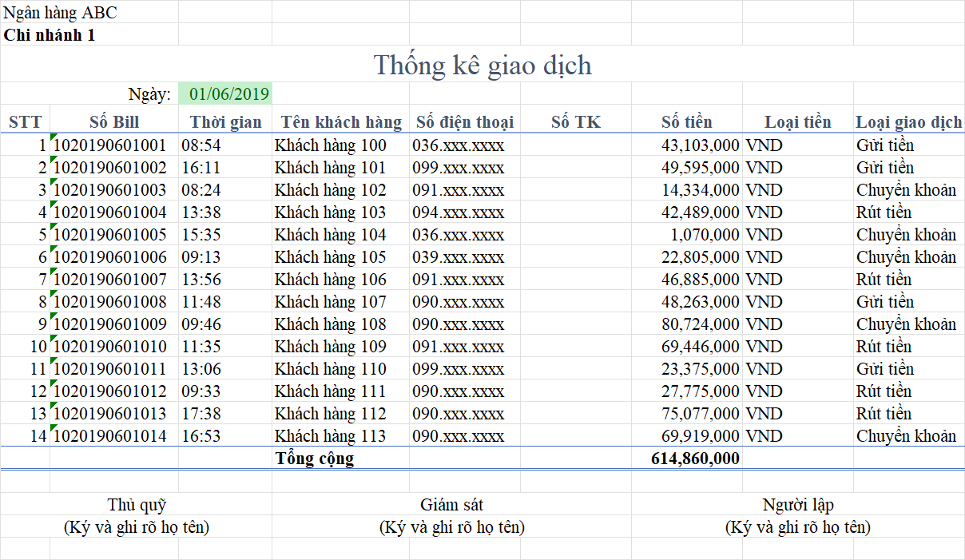
Task: Click the Loại tiền column header
Action: (x=798, y=122)
